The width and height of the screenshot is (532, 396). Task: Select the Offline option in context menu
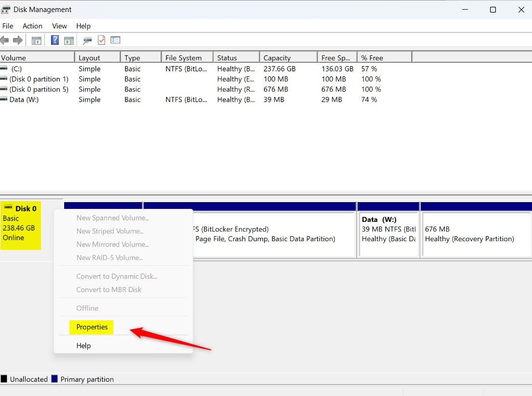(x=87, y=308)
